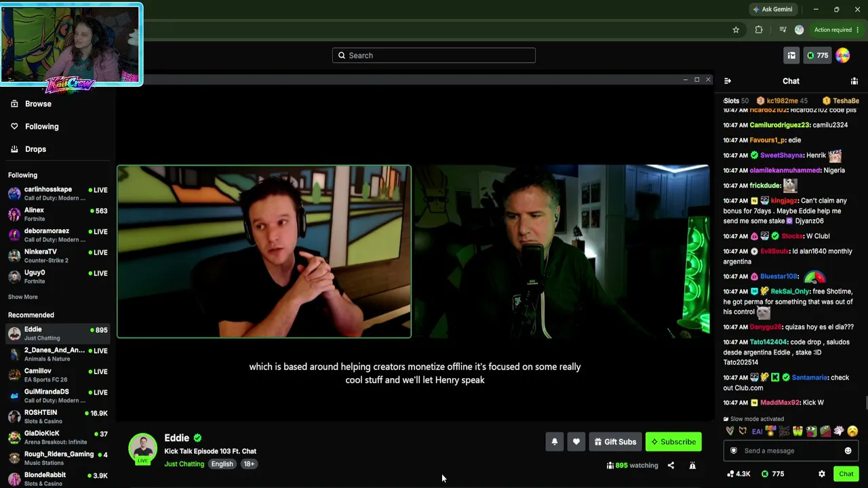Open the 2_Danes_And_An... Animals & Nature channel
Viewport: 868px width, 488px height.
tap(58, 354)
